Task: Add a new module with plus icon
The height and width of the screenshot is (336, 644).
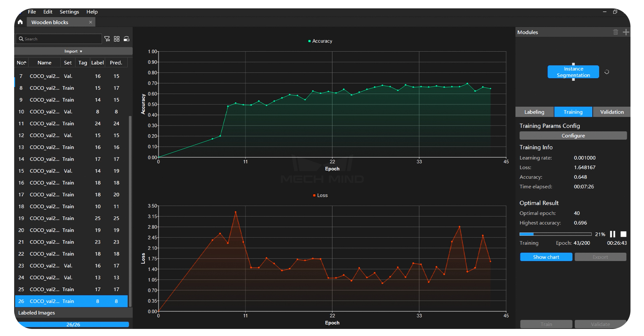Action: (626, 32)
